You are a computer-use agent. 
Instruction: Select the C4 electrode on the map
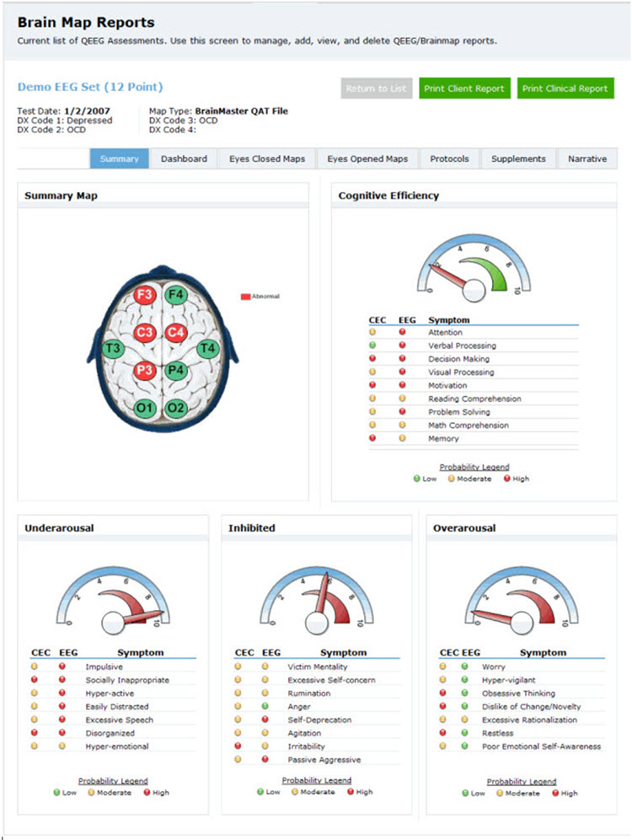(x=176, y=332)
